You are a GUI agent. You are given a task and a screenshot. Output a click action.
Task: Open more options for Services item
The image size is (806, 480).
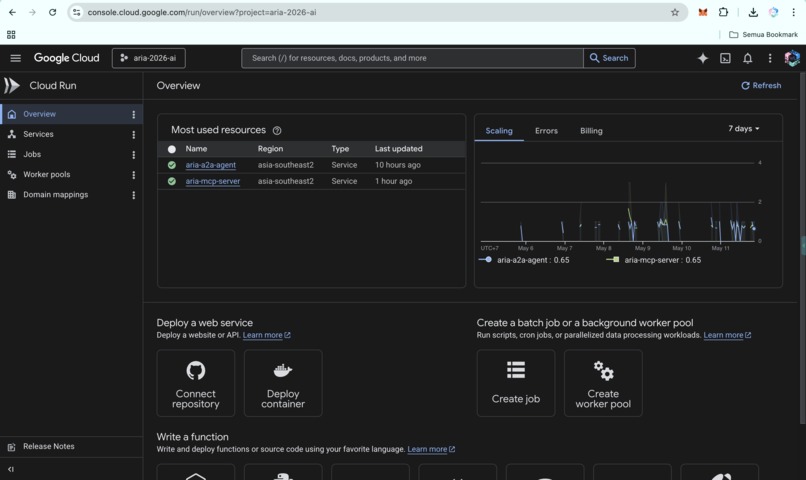tap(134, 135)
